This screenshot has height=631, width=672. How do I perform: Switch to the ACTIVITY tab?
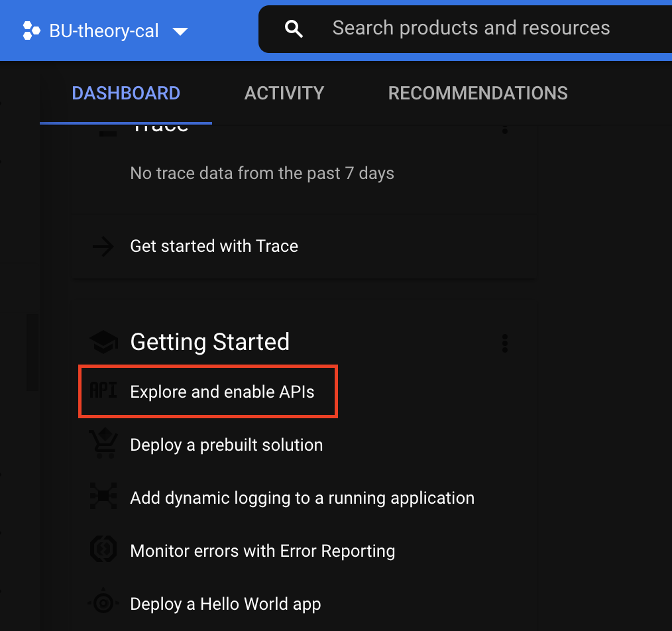coord(284,93)
